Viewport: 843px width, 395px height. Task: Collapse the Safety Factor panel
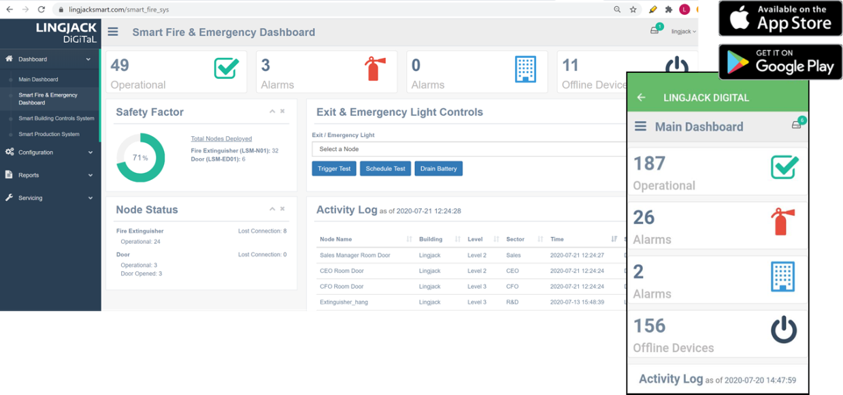[x=272, y=111]
